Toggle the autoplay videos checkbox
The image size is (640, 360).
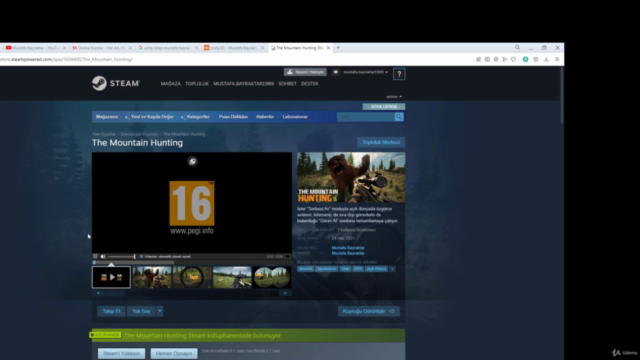(141, 257)
